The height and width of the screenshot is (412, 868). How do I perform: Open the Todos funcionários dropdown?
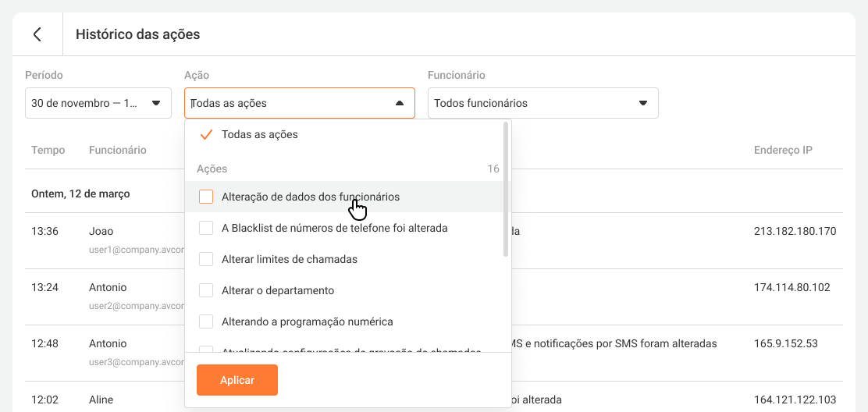tap(531, 103)
